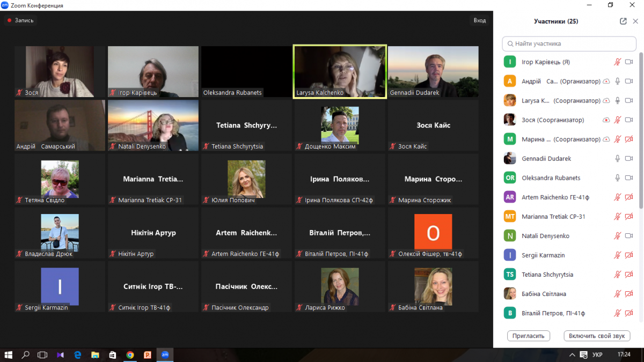Click the camera icon next to Gennadii Dudarek
This screenshot has height=362, width=644.
pyautogui.click(x=629, y=159)
